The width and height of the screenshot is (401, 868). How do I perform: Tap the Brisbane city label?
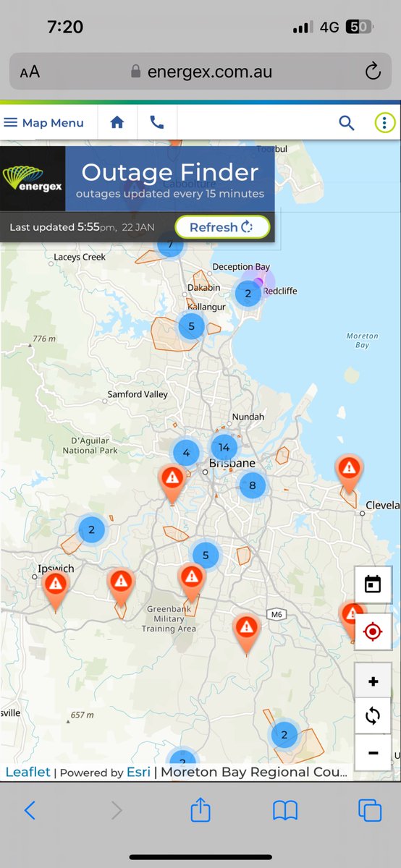point(232,463)
